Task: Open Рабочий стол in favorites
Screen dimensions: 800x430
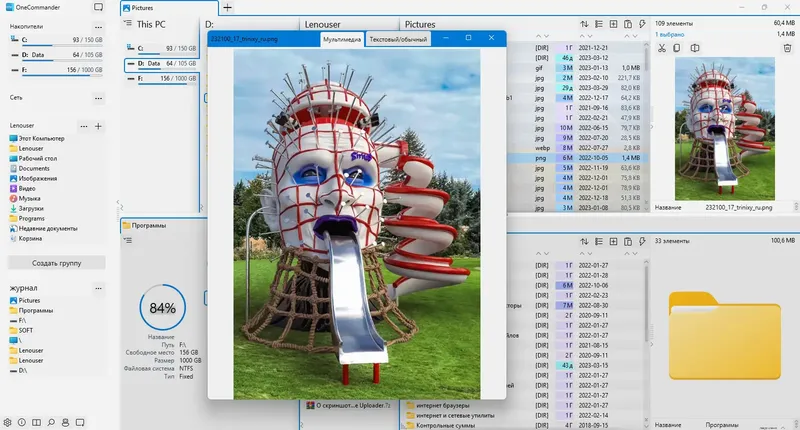Action: [x=33, y=159]
